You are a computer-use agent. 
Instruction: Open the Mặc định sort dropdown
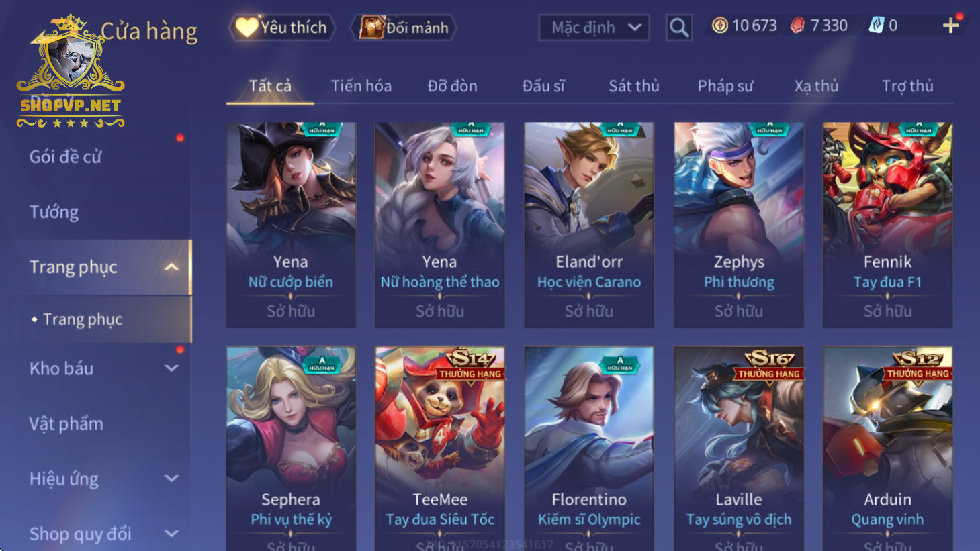(x=594, y=28)
